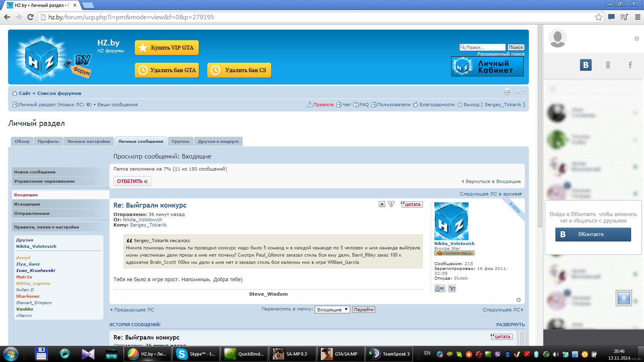This screenshot has width=644, height=362.
Task: Click the Удалить бан GTA button
Action: (167, 70)
